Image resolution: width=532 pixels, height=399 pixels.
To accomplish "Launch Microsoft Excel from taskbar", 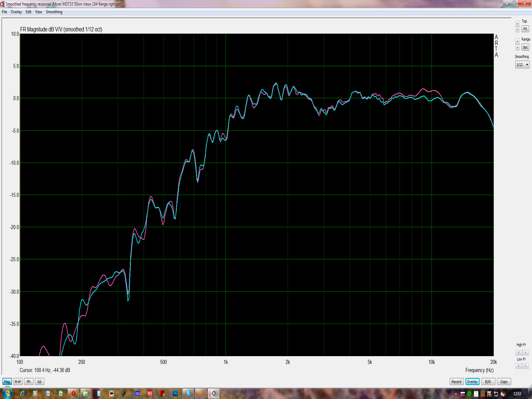I will (x=61, y=393).
